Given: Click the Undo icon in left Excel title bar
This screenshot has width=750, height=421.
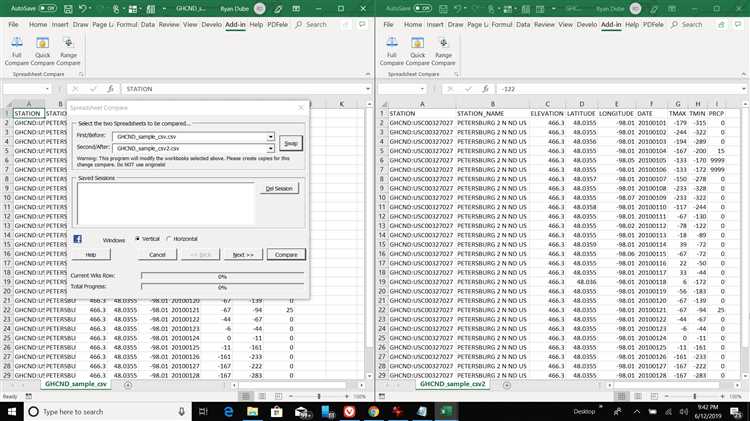Looking at the screenshot, I should (x=83, y=9).
